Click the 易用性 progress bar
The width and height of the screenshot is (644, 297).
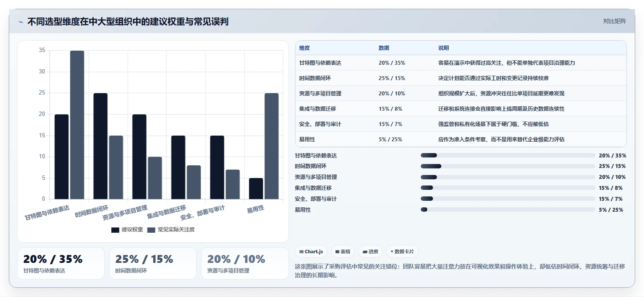click(508, 210)
